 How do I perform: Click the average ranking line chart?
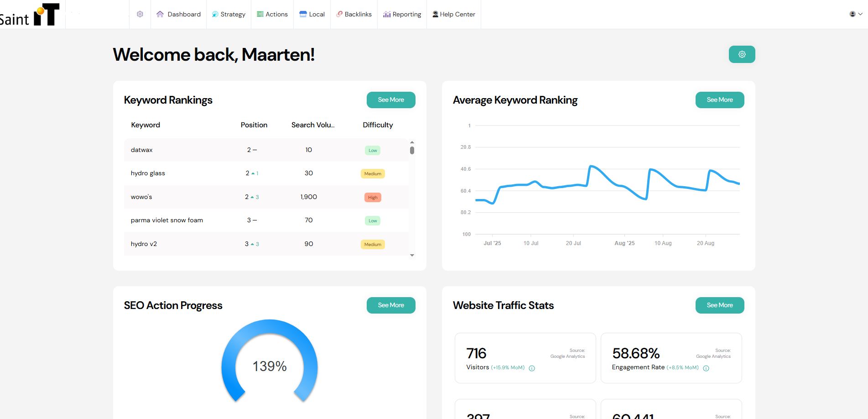[607, 185]
